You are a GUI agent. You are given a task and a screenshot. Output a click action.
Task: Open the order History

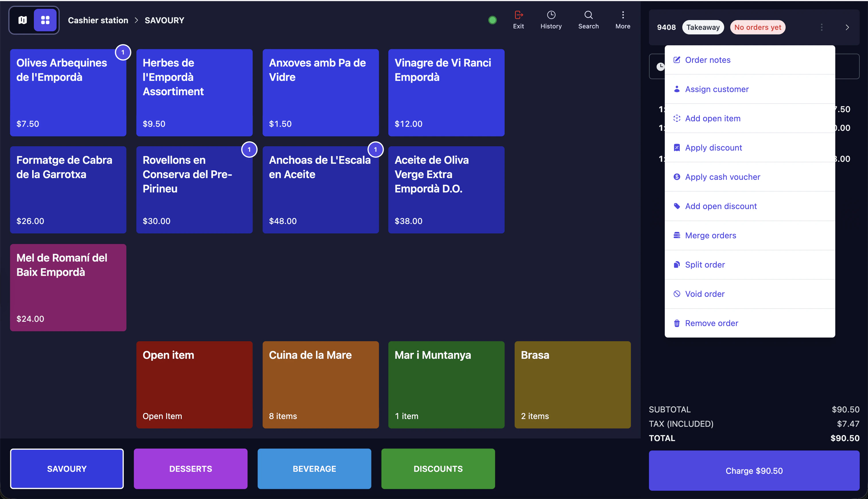pyautogui.click(x=551, y=19)
